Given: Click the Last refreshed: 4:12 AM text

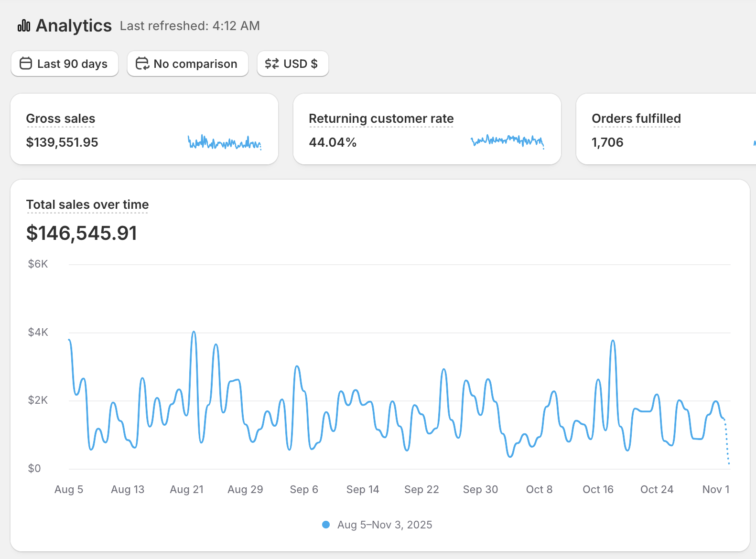Looking at the screenshot, I should tap(190, 26).
